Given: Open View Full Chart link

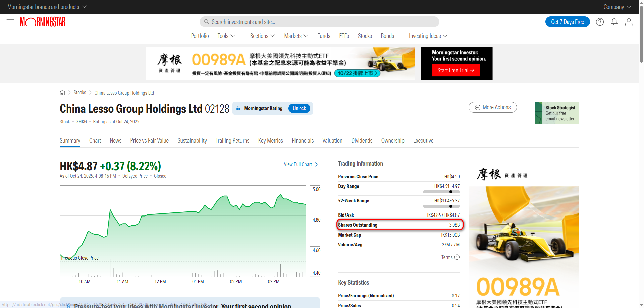Looking at the screenshot, I should tap(301, 164).
